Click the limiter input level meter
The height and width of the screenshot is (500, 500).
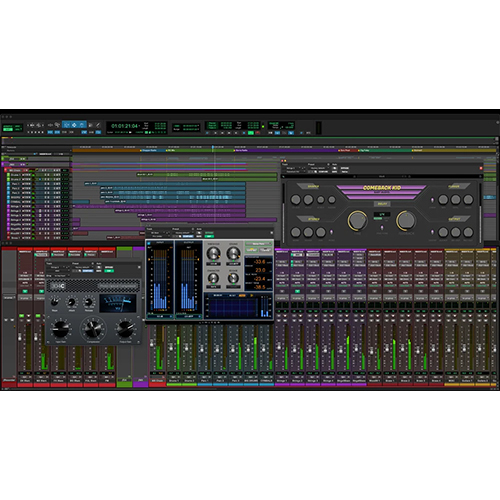[x=160, y=279]
